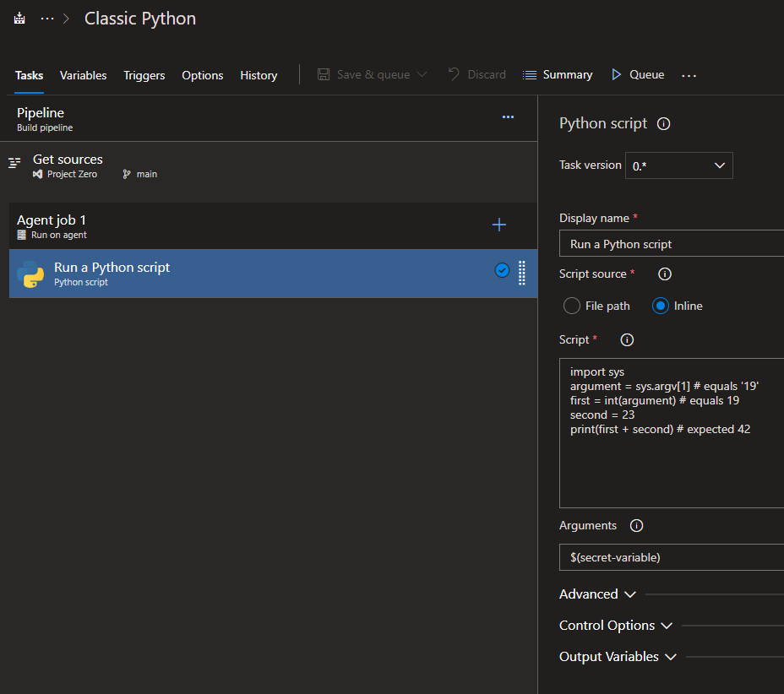
Task: Click the Queue button
Action: pyautogui.click(x=638, y=74)
